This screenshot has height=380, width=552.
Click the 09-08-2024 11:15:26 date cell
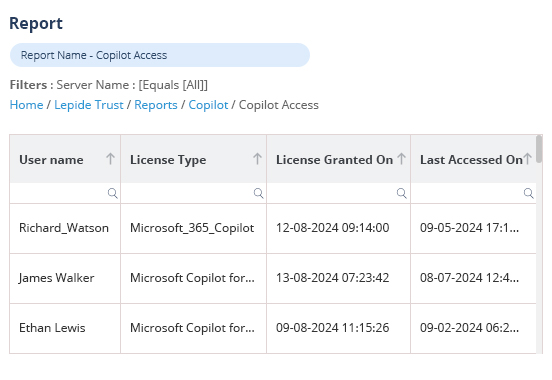[x=339, y=328]
